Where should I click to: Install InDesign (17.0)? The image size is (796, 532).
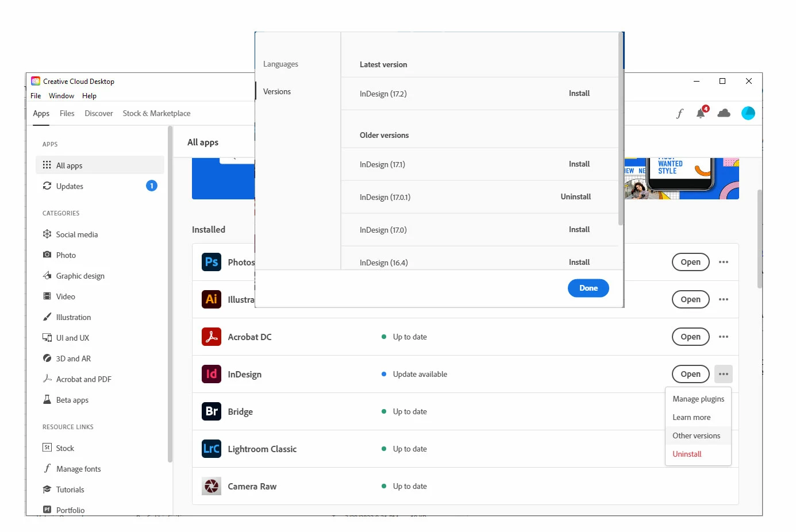pyautogui.click(x=579, y=229)
